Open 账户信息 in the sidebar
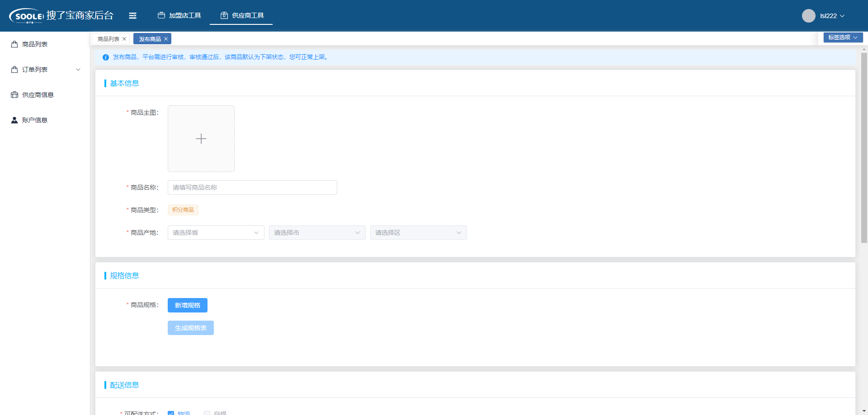This screenshot has height=415, width=868. coord(45,120)
